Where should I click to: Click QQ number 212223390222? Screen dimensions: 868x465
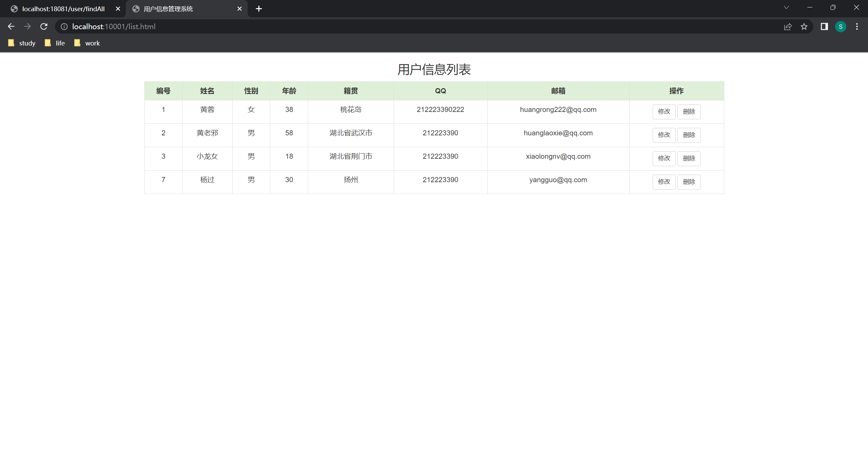point(440,110)
